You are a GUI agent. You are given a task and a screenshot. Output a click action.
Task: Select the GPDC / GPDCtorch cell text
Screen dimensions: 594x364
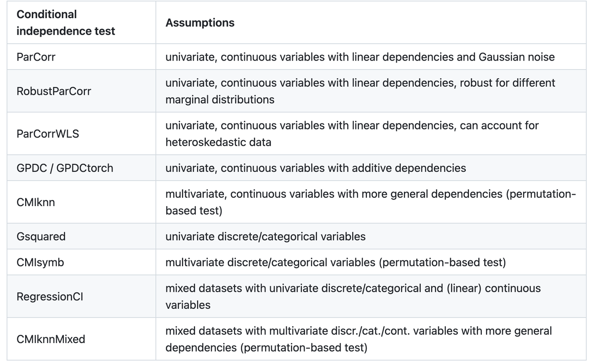(65, 168)
